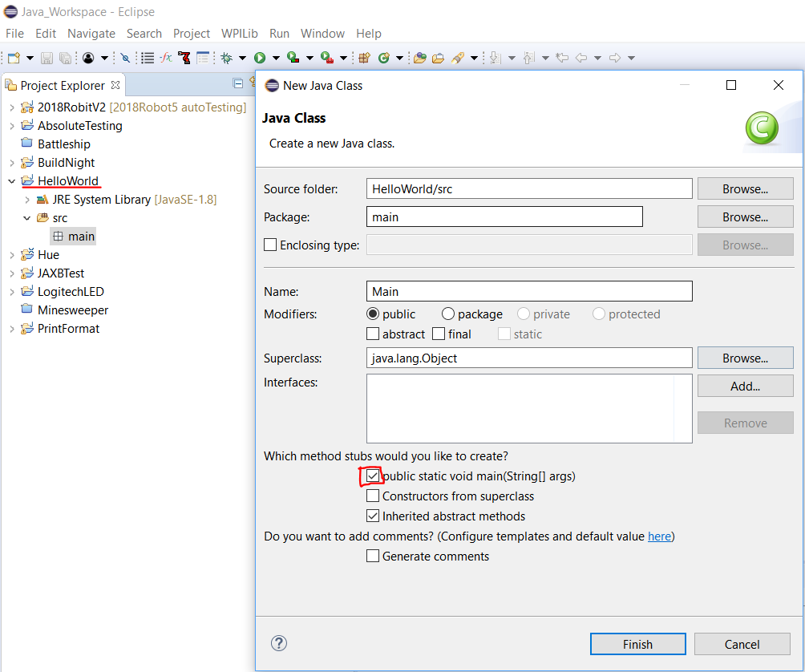Expand the AbsoluteTesting project node

[12, 126]
